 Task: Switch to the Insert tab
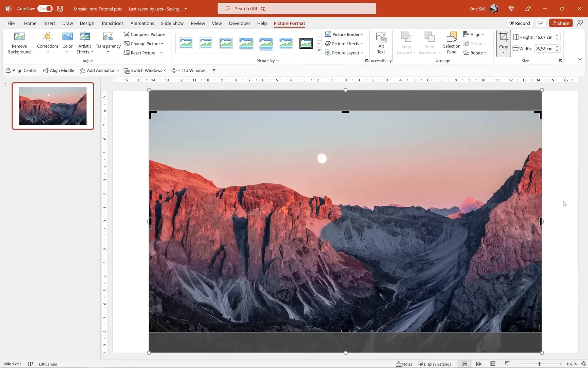coord(49,23)
